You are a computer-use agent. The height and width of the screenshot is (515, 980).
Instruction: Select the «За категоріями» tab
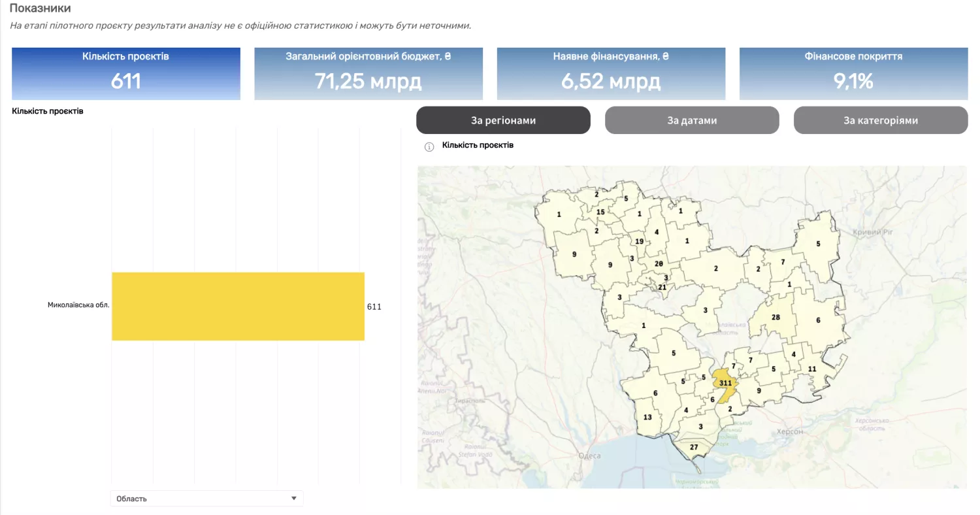coord(880,120)
